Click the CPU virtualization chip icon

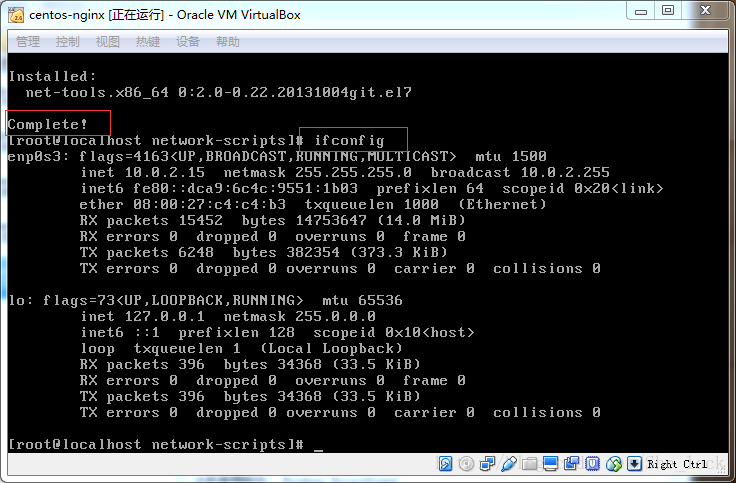[592, 464]
